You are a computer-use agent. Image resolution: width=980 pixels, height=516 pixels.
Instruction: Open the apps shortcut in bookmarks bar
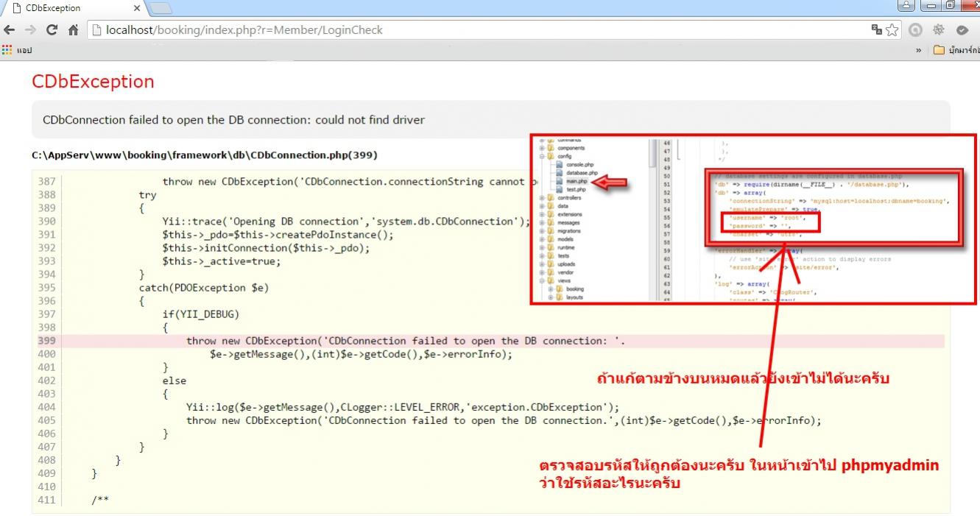tap(18, 50)
